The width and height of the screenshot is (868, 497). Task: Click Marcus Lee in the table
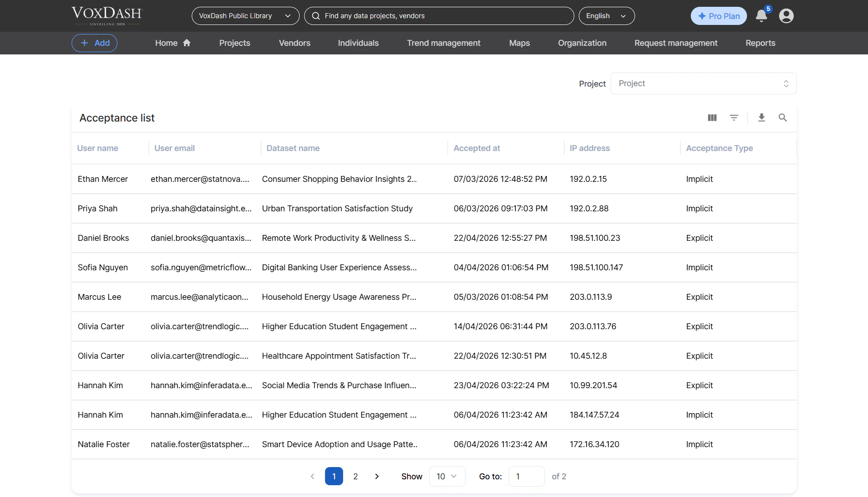pyautogui.click(x=99, y=297)
